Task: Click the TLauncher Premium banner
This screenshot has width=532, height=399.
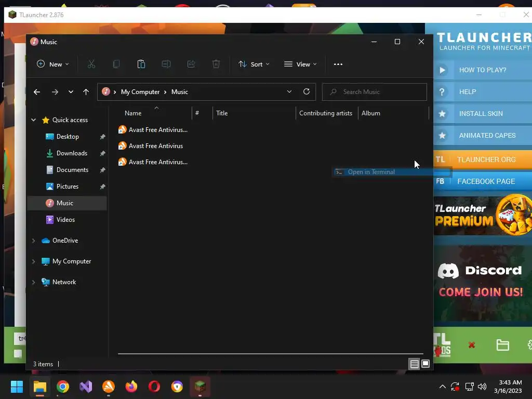Action: click(x=483, y=215)
